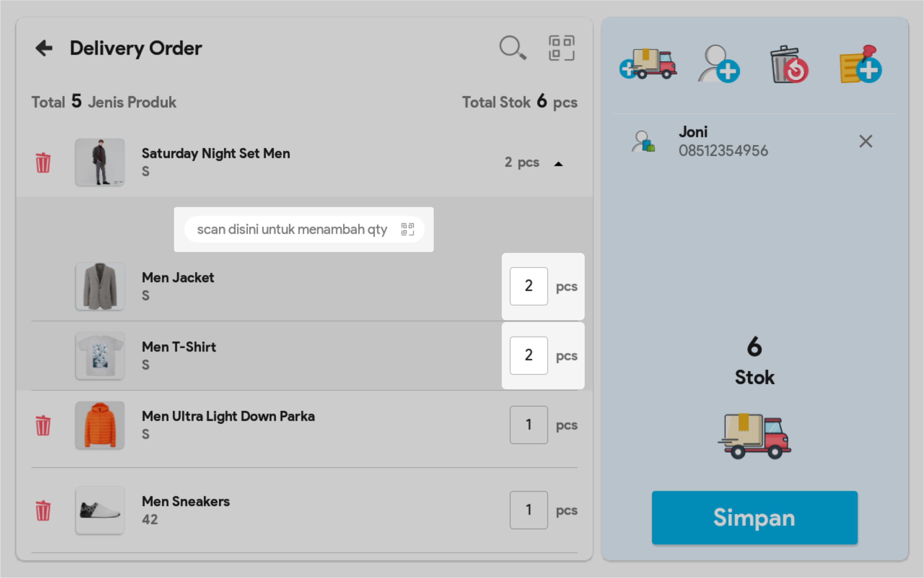
Task: Click the Men Sneakers product thumbnail
Action: (100, 510)
